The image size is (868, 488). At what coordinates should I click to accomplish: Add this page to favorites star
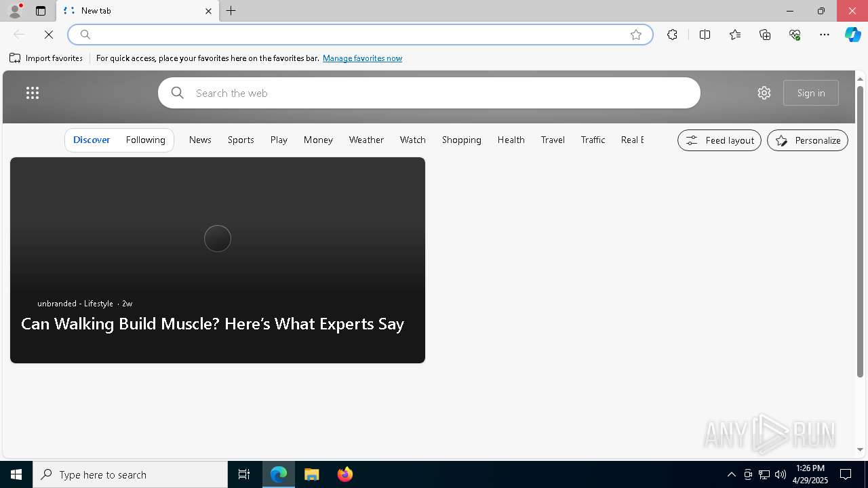point(636,35)
